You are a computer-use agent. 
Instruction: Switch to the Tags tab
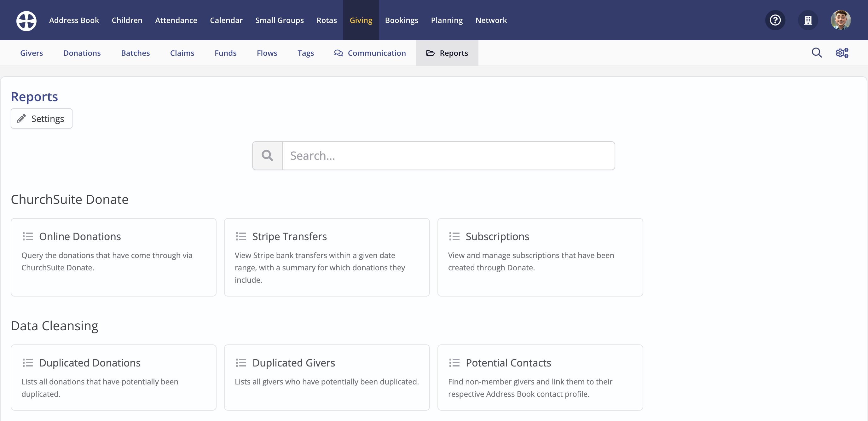(x=305, y=53)
